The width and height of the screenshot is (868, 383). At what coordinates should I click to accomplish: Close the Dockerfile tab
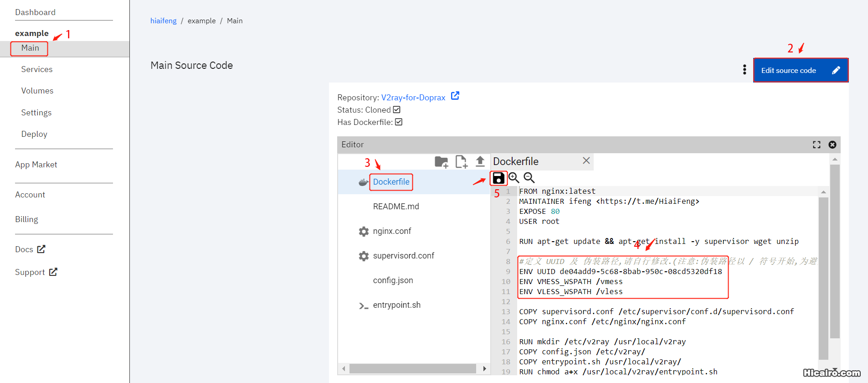[586, 160]
